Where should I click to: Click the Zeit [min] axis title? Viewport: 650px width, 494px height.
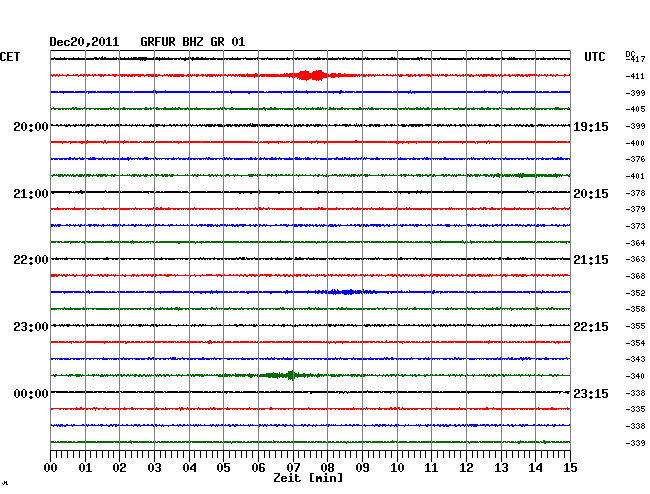click(x=308, y=478)
